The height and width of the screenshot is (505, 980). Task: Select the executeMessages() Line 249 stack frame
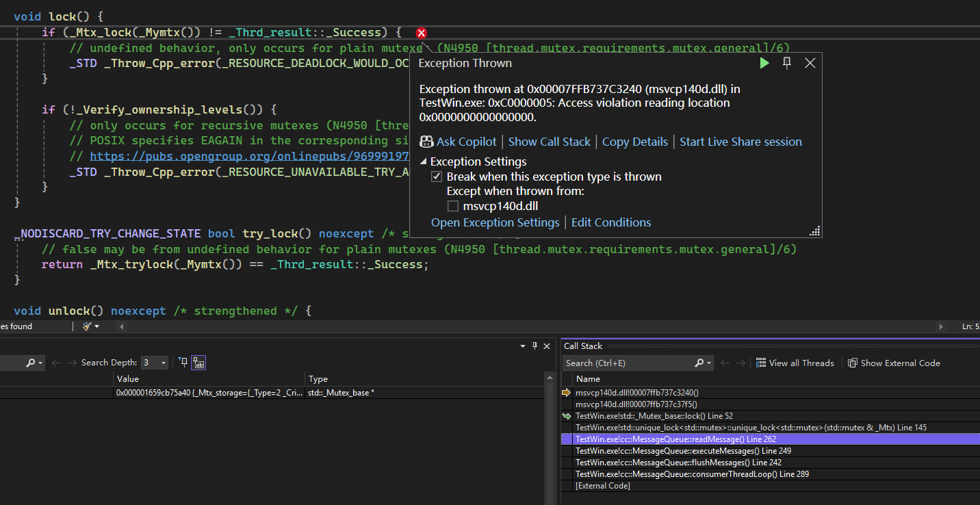683,451
